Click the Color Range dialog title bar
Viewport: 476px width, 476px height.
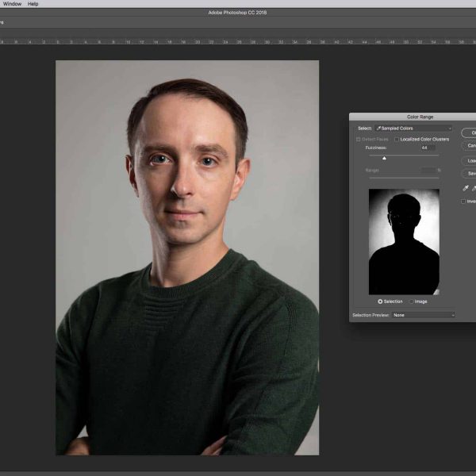413,117
